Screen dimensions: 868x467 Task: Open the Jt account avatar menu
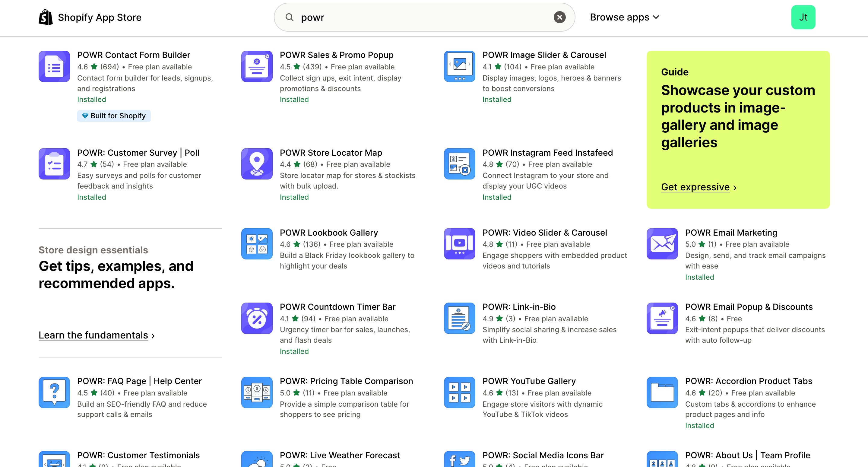803,17
